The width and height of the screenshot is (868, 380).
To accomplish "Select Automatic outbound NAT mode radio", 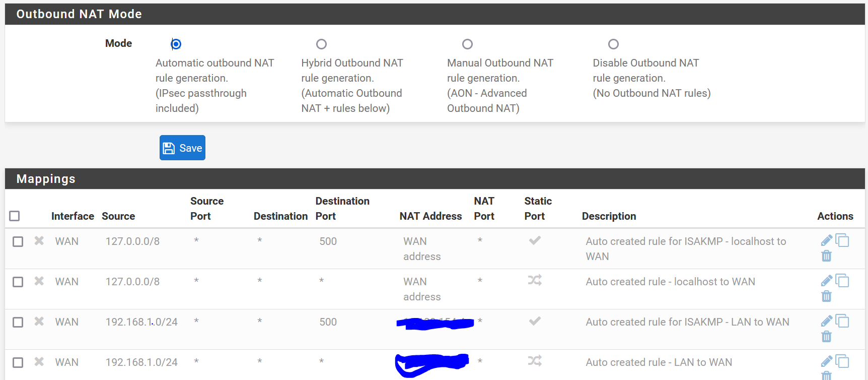I will pyautogui.click(x=176, y=44).
